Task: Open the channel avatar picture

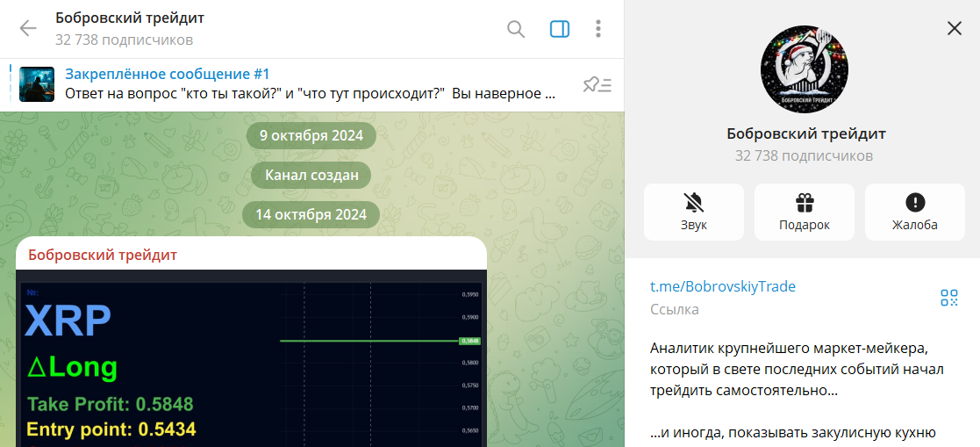Action: (x=803, y=68)
